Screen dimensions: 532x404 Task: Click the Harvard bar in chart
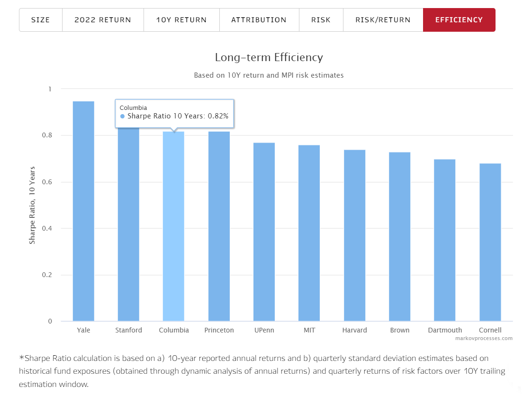354,235
